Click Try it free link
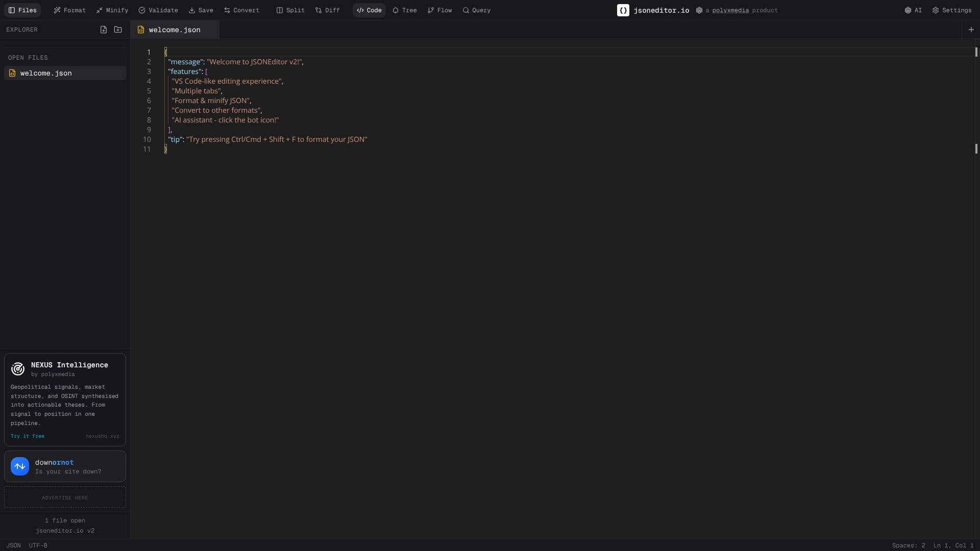 click(28, 436)
